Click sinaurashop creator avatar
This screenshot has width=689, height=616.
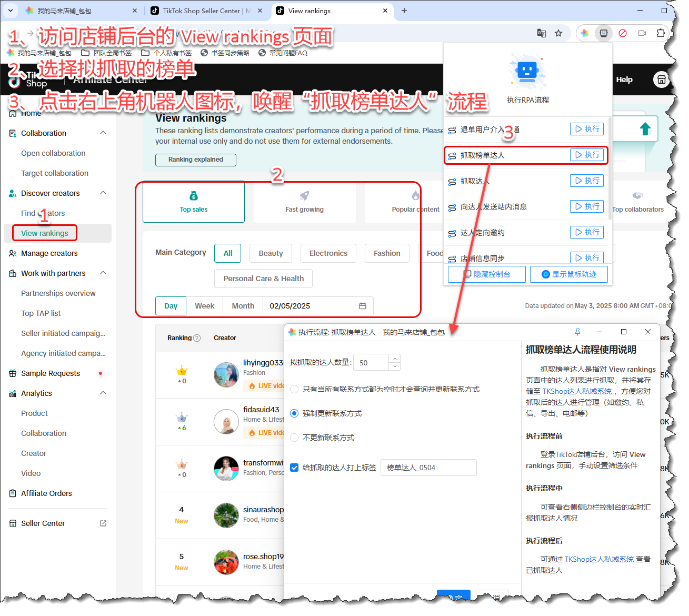[226, 515]
